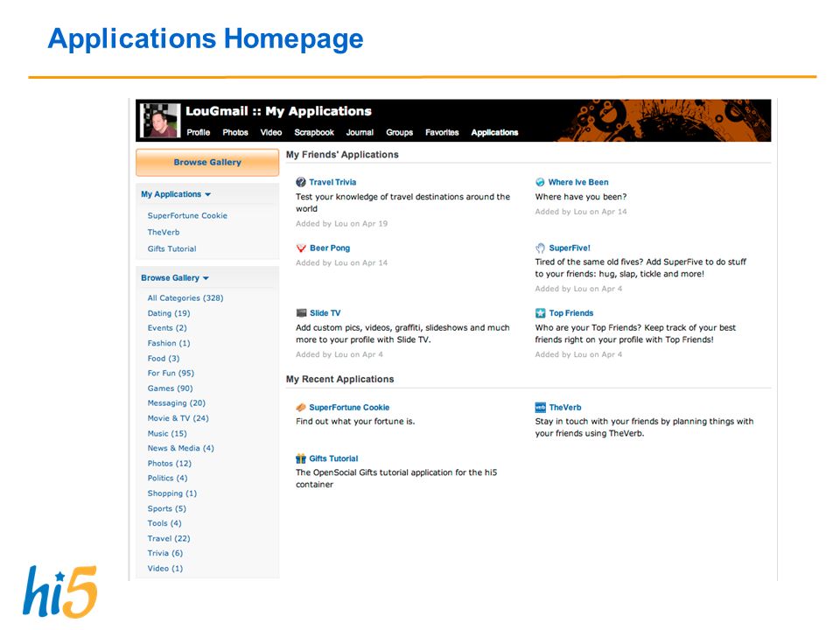The image size is (840, 630).
Task: Click the Top Friends star icon
Action: [x=541, y=313]
